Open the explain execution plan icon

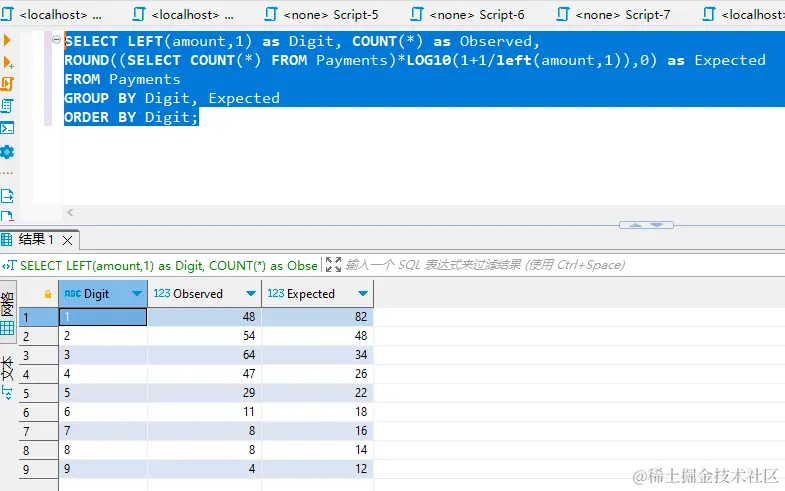(x=8, y=106)
